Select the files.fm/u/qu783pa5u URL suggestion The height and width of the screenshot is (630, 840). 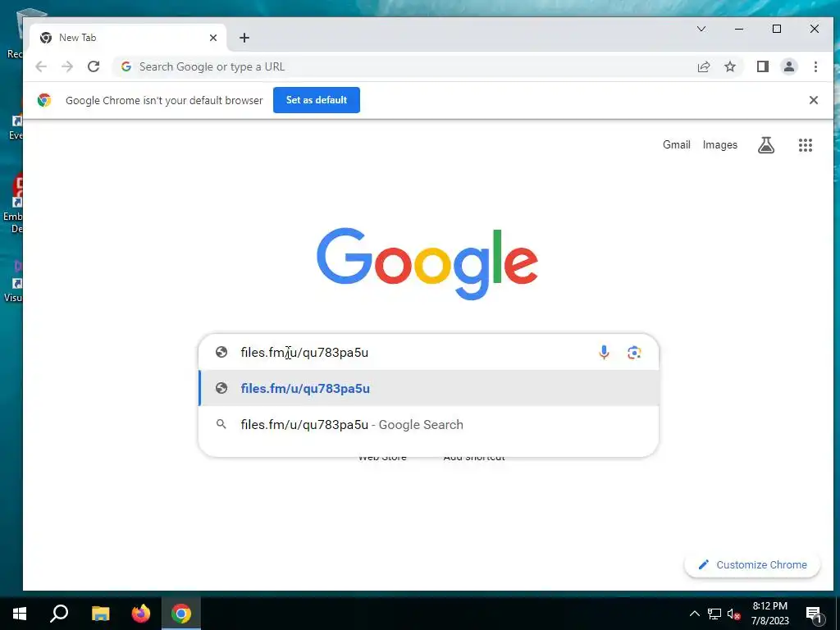pos(428,388)
